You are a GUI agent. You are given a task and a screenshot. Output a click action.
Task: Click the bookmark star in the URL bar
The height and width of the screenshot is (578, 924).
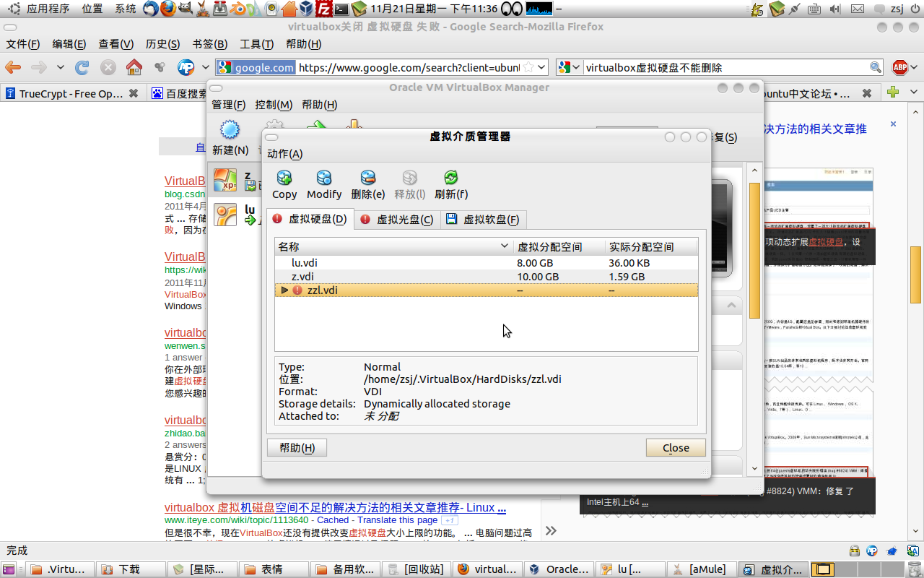click(528, 67)
